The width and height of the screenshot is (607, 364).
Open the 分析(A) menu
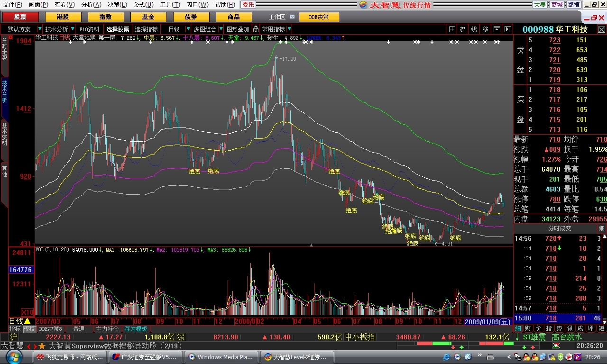pos(91,5)
